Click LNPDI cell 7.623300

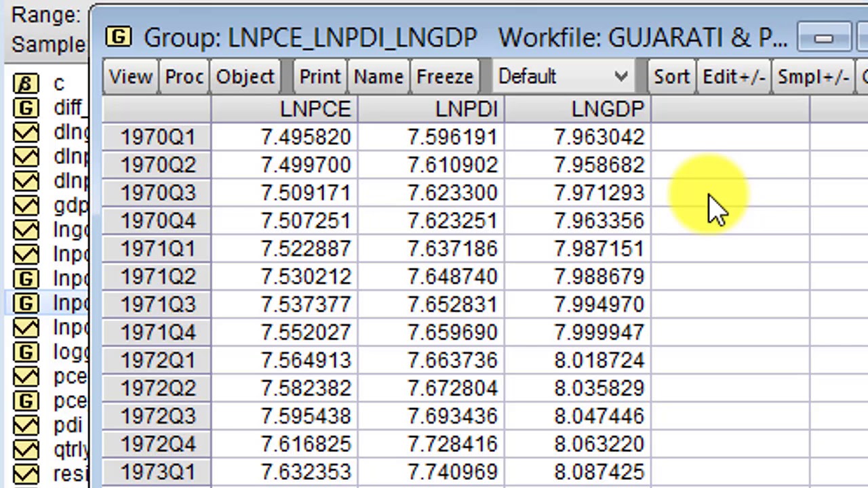431,192
